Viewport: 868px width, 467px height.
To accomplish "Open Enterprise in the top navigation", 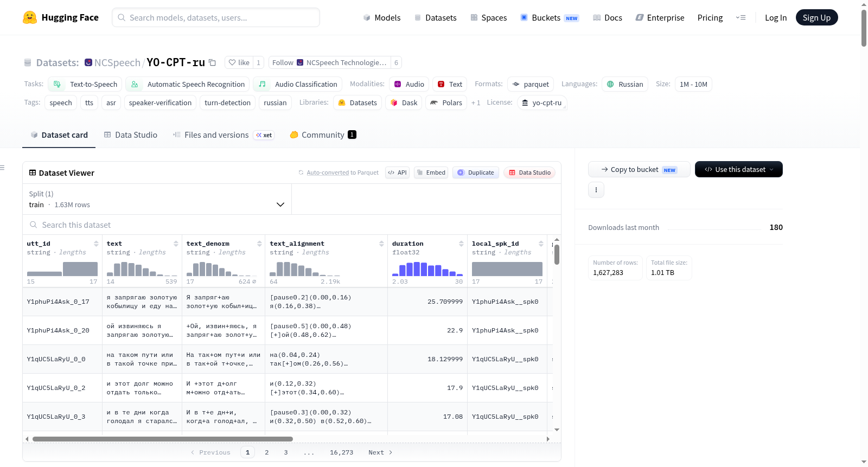I will 660,17.
